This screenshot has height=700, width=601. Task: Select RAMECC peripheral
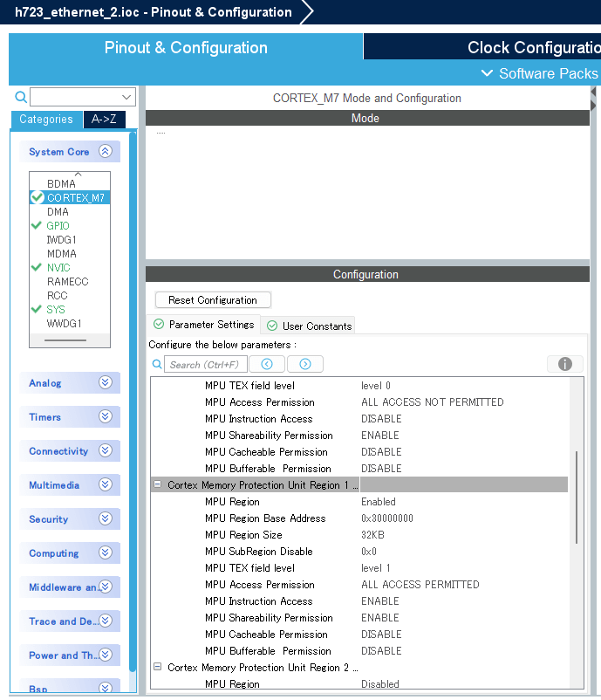[x=68, y=282]
